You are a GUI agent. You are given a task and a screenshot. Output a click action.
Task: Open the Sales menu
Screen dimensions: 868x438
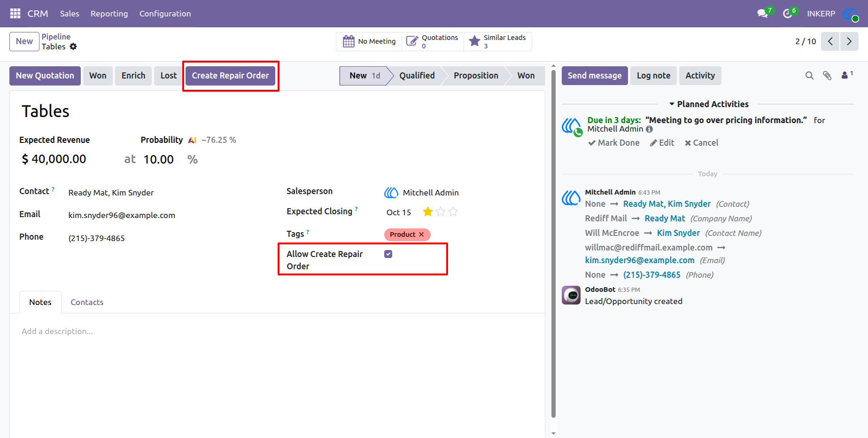click(70, 14)
